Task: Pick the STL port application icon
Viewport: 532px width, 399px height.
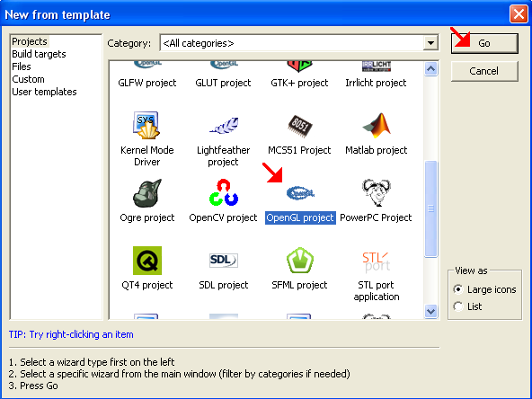Action: click(377, 262)
